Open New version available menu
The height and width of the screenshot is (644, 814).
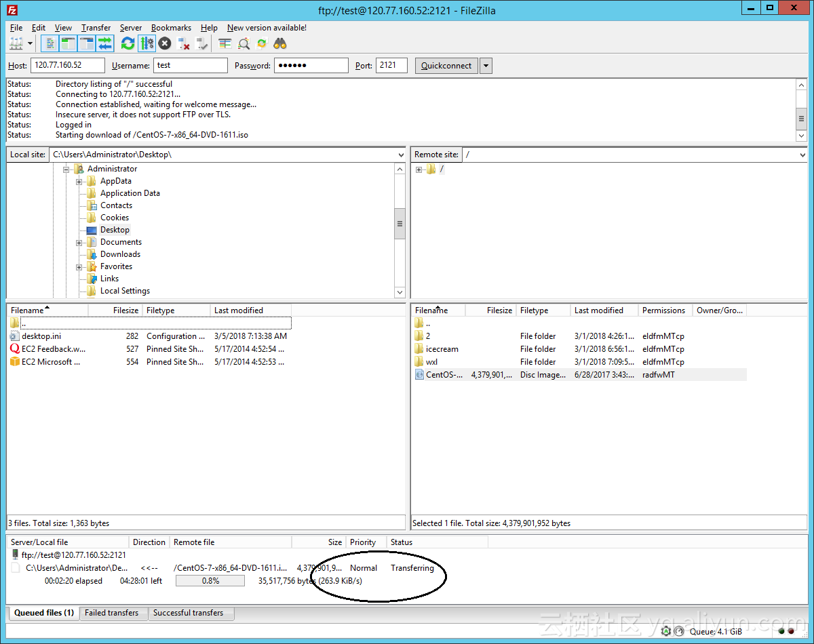pyautogui.click(x=267, y=28)
